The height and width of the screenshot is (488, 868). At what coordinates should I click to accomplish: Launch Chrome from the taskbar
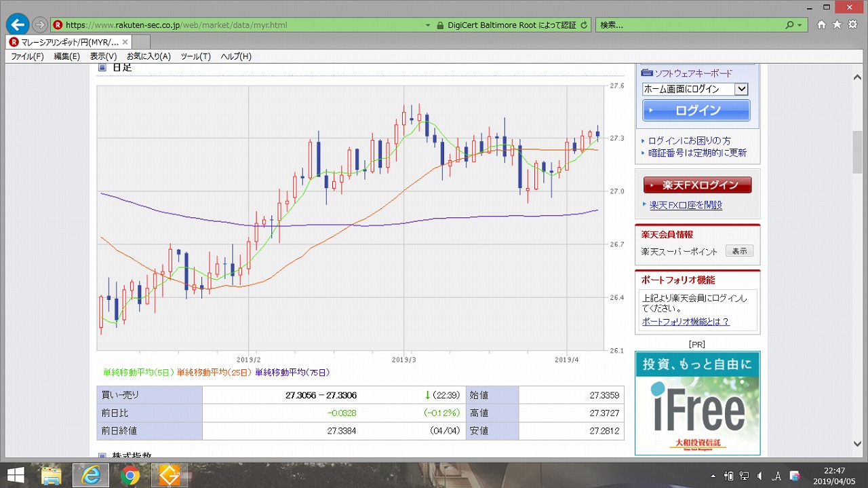pyautogui.click(x=130, y=476)
